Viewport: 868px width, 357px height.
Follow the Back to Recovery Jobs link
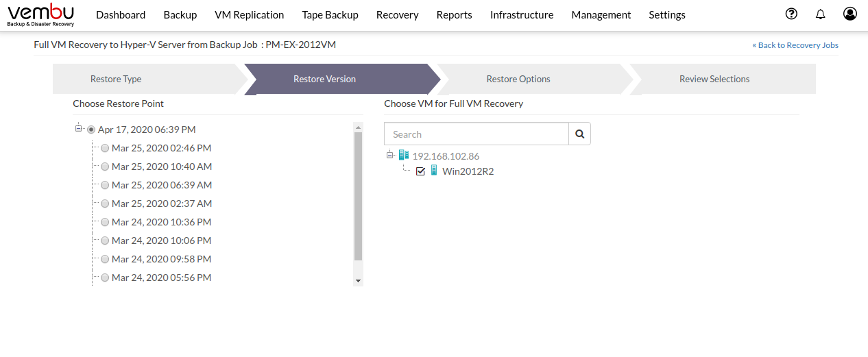coord(795,45)
